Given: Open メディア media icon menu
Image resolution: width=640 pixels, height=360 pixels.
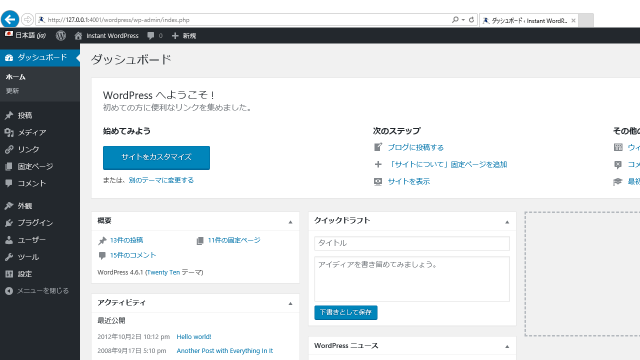Looking at the screenshot, I should point(9,132).
